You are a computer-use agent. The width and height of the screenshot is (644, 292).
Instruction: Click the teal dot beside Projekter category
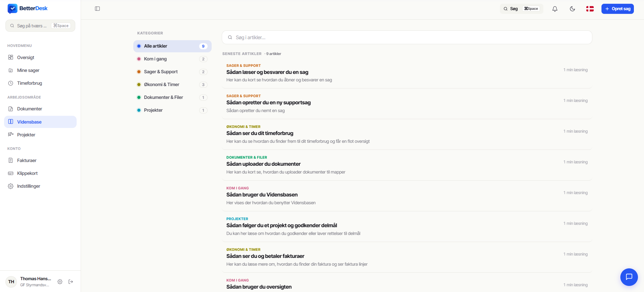point(139,110)
